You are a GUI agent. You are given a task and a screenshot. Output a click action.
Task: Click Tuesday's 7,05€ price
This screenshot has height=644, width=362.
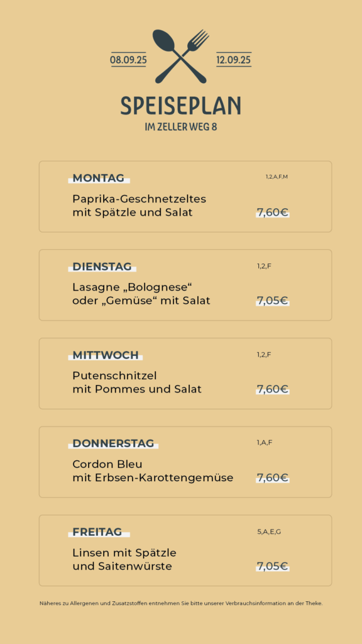coord(273,301)
